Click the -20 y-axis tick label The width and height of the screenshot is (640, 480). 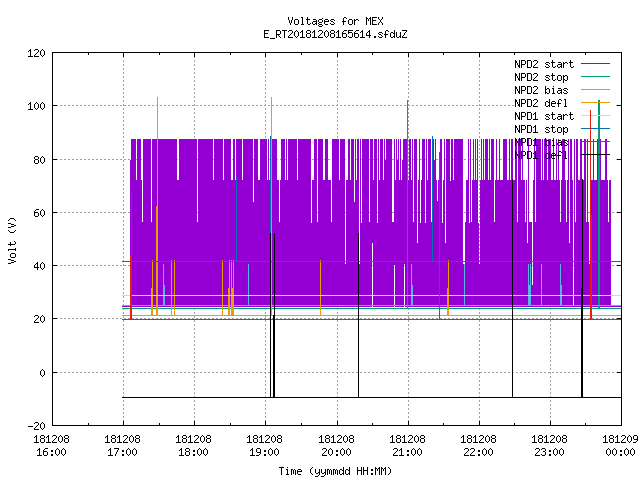(36, 426)
